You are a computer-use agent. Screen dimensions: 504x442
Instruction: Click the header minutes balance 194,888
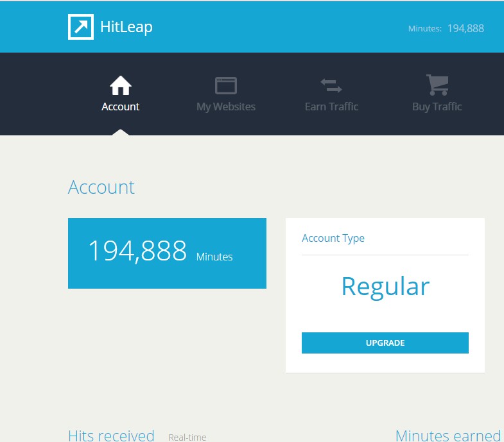pyautogui.click(x=465, y=29)
